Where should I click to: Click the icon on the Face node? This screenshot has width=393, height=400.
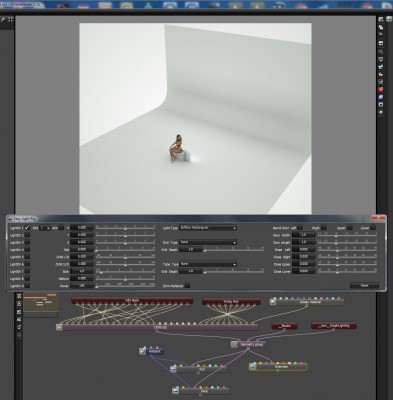coord(176,391)
